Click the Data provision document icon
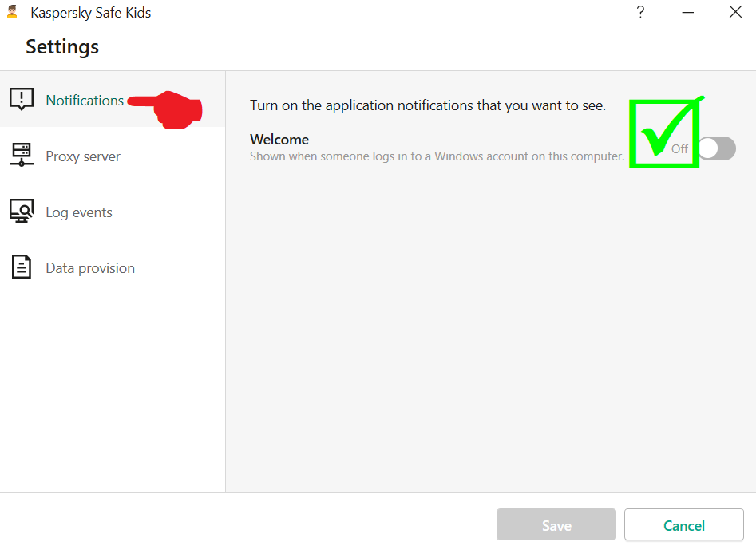 22,267
